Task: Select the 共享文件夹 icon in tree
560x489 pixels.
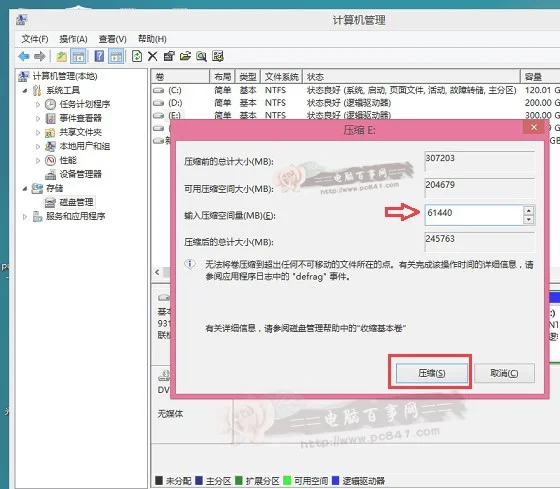Action: pos(50,133)
